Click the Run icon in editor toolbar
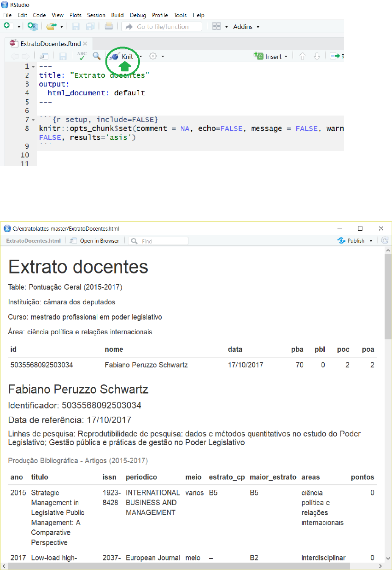 pos(337,56)
